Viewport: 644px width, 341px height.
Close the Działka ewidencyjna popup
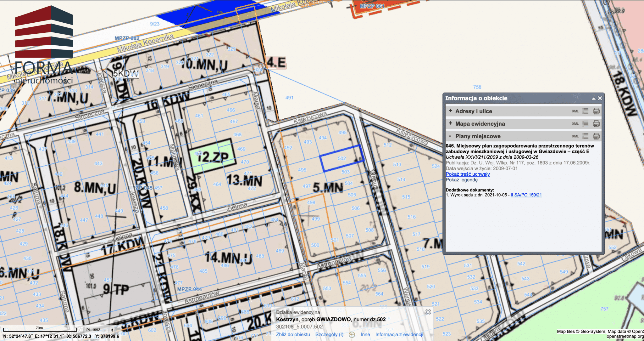pyautogui.click(x=428, y=312)
